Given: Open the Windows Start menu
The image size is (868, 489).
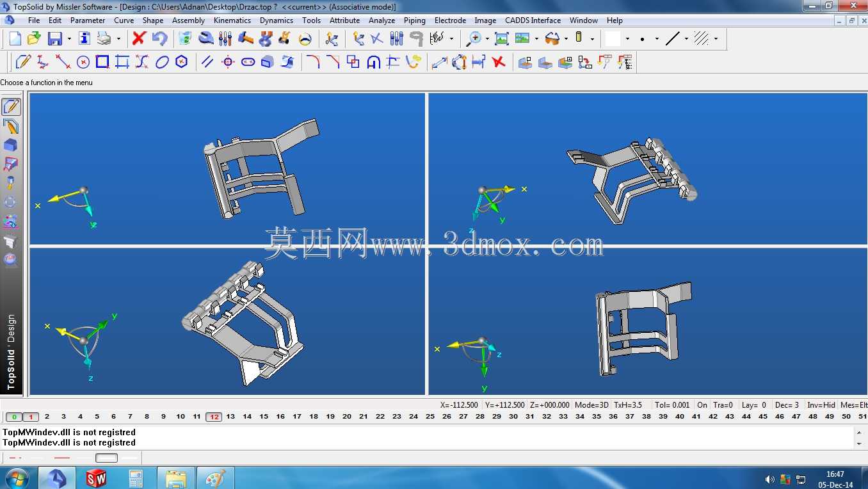Looking at the screenshot, I should point(16,478).
